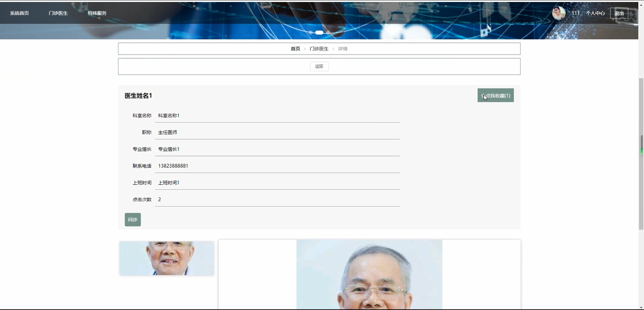Click 首页 in the breadcrumb
Viewport: 644px width, 310px height.
295,49
